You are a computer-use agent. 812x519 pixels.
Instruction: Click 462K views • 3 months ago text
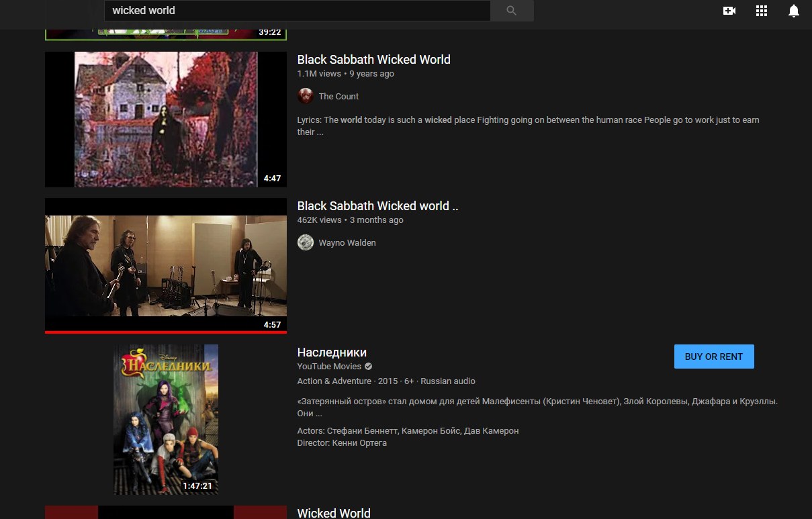[x=351, y=220]
